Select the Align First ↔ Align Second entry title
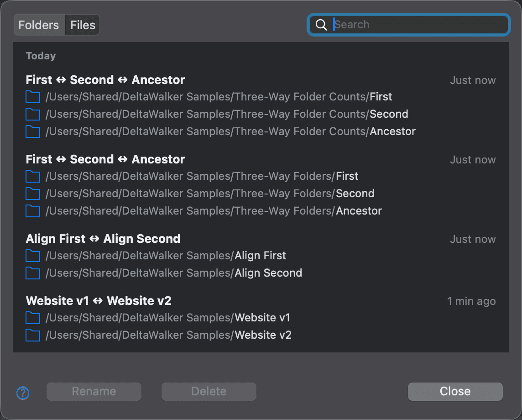Image resolution: width=522 pixels, height=420 pixels. point(103,239)
